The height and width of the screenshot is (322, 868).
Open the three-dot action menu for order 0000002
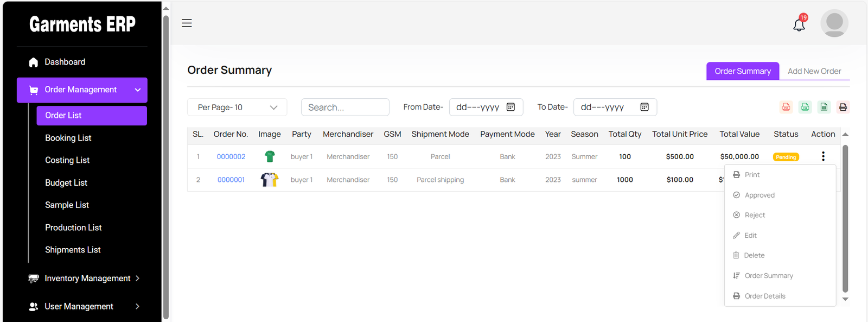coord(823,156)
